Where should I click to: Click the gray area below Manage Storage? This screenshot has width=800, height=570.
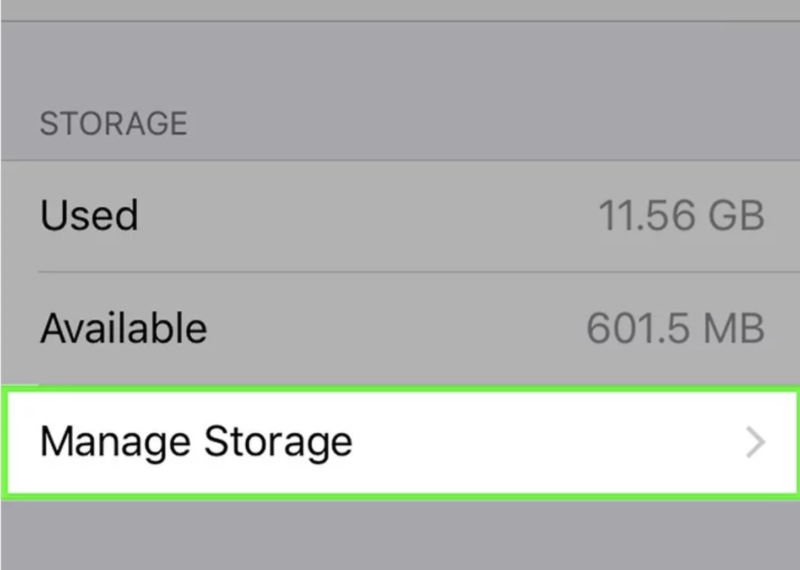click(x=400, y=535)
